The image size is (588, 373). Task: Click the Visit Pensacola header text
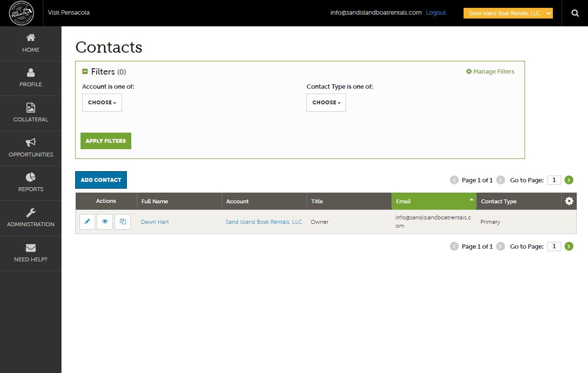(69, 13)
